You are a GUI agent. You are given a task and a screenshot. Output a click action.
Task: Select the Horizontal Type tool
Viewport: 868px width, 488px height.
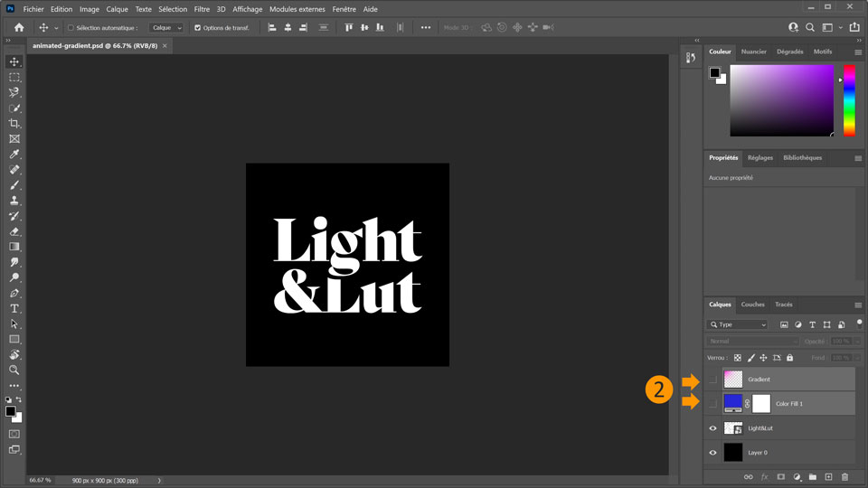[x=14, y=309]
